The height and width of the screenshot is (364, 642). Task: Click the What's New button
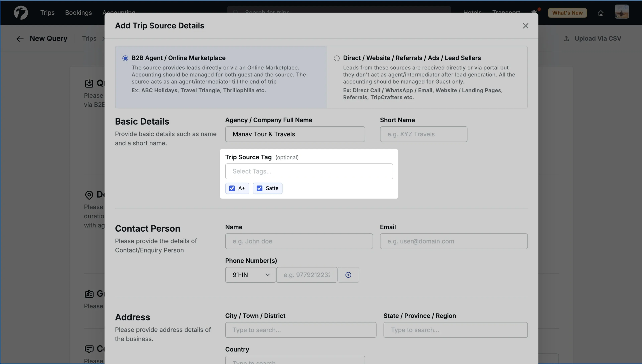[567, 13]
